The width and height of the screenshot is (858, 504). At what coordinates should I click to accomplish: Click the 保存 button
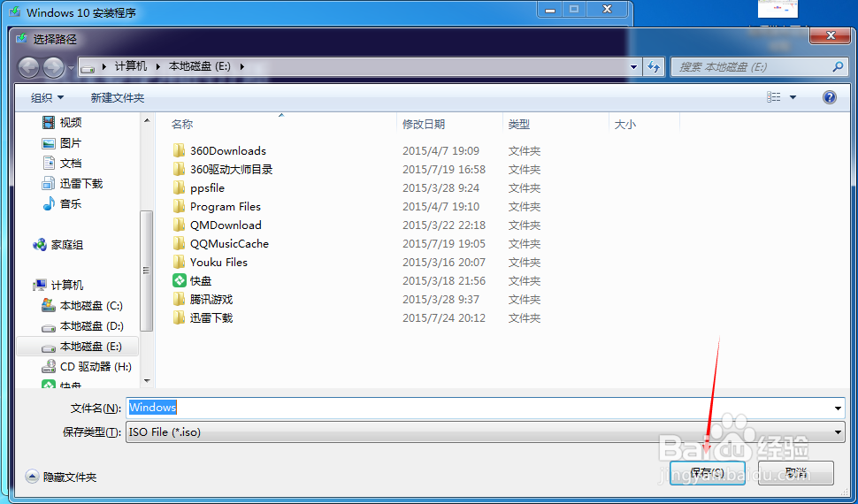[x=708, y=472]
